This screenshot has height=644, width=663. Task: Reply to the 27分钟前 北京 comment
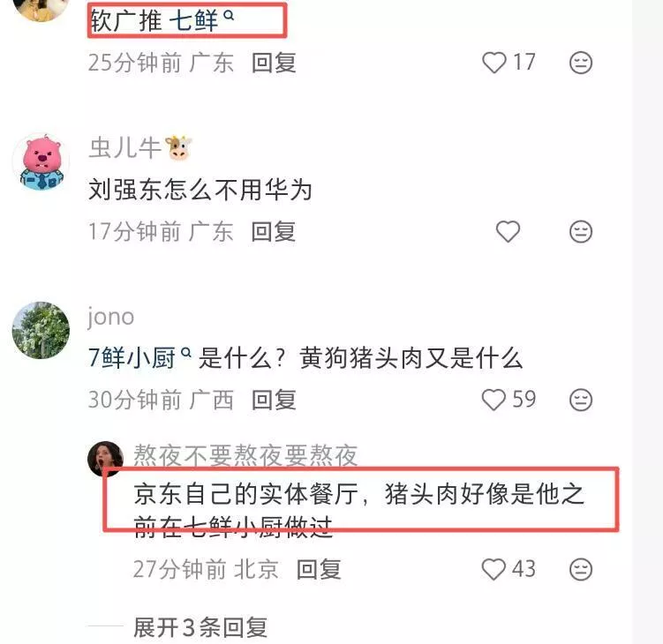[x=319, y=569]
